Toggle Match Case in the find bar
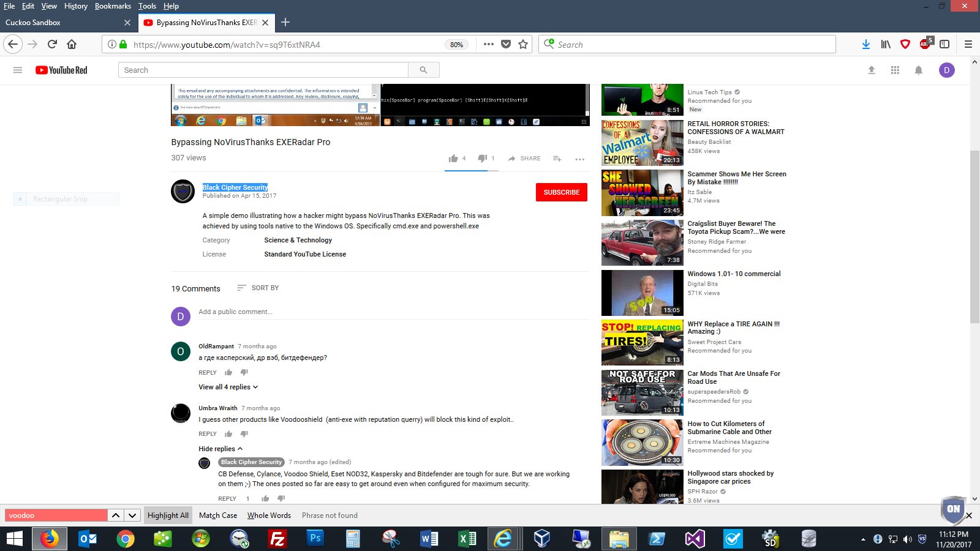 (x=218, y=515)
